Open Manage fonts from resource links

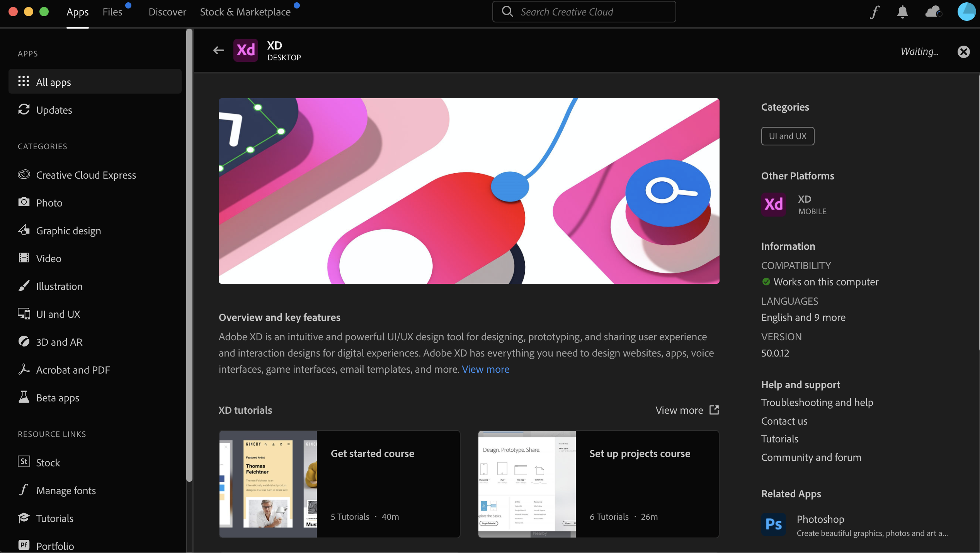point(66,490)
